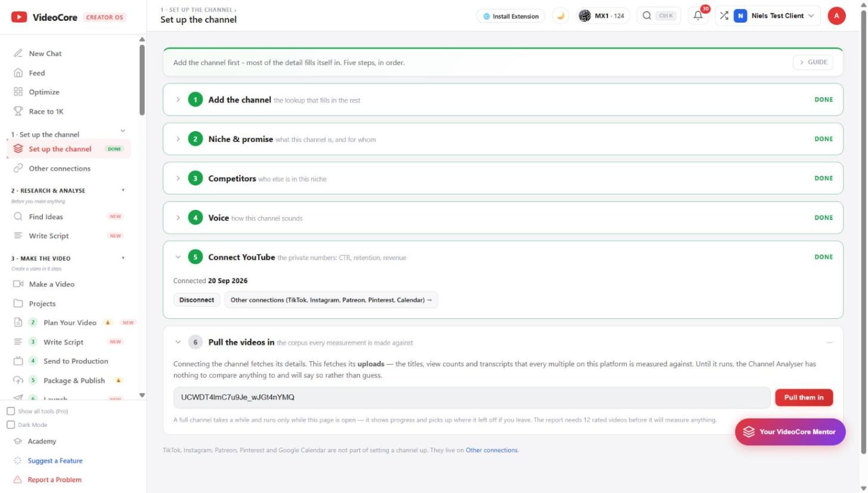This screenshot has height=493, width=868.
Task: Open Find Ideas search icon
Action: (18, 216)
